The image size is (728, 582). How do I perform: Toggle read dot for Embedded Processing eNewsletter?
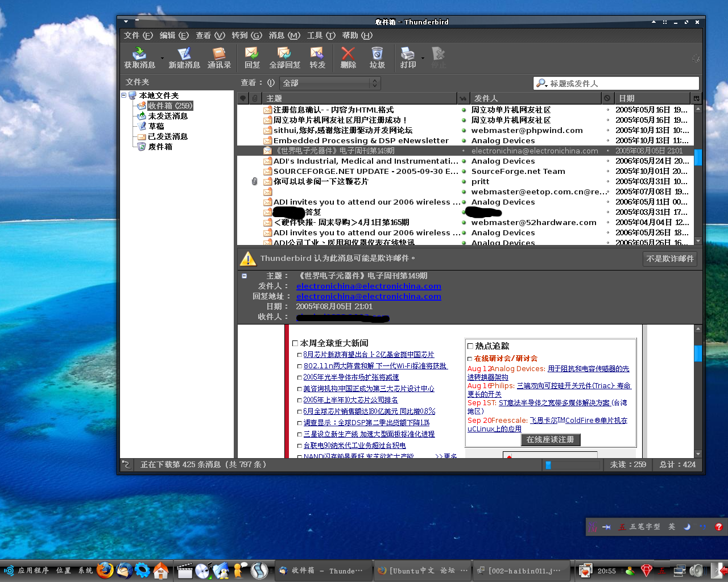pos(464,140)
